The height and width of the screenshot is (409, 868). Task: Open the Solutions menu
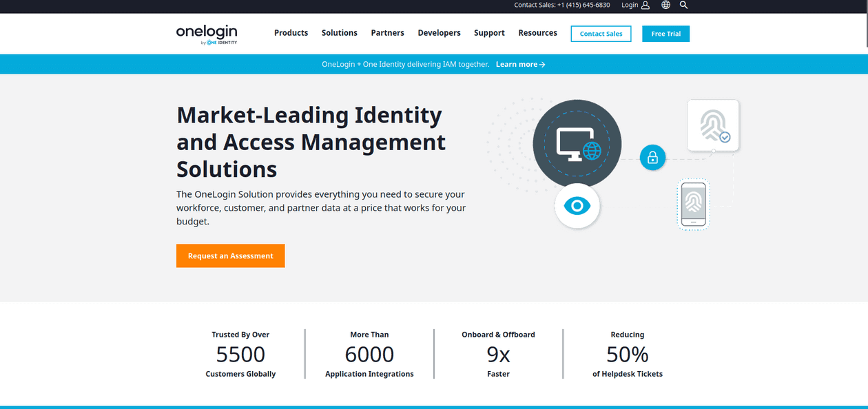(x=339, y=32)
